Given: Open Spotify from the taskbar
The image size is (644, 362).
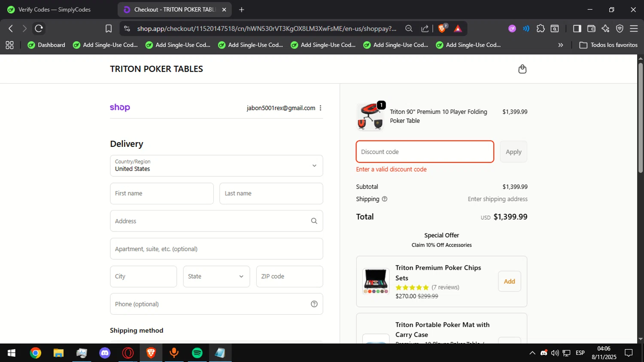Looking at the screenshot, I should coord(197,353).
